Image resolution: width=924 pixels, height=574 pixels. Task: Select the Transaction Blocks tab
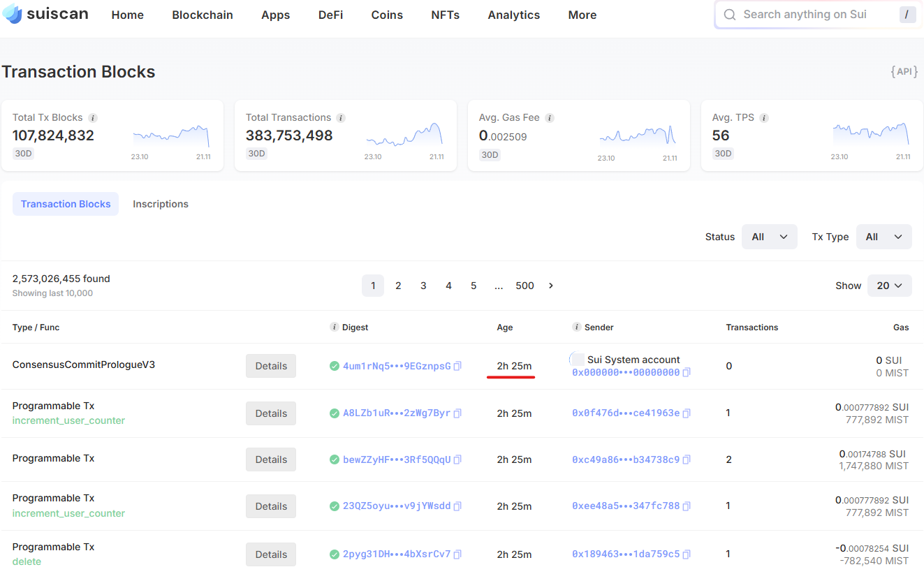tap(66, 204)
